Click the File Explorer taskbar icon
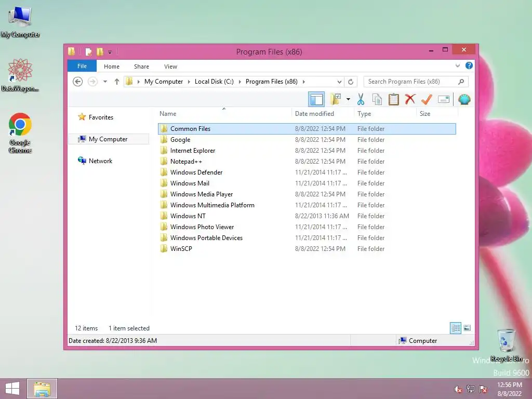This screenshot has width=532, height=399. tap(42, 389)
